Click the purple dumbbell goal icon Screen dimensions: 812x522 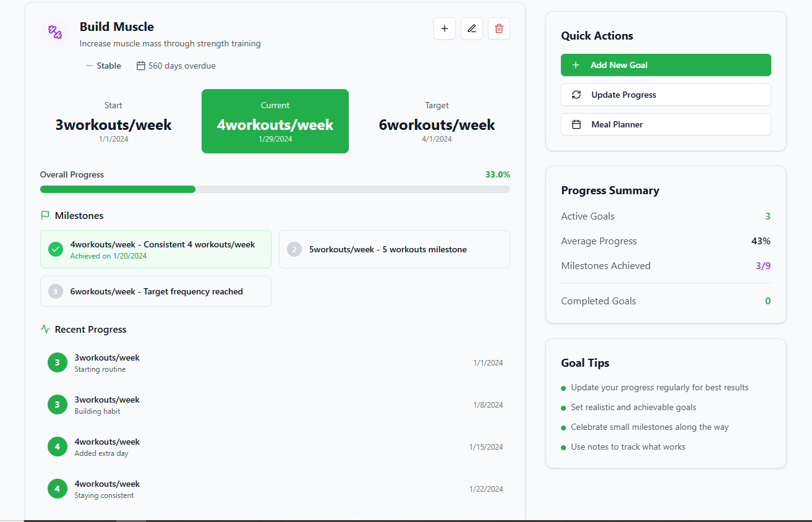(56, 32)
